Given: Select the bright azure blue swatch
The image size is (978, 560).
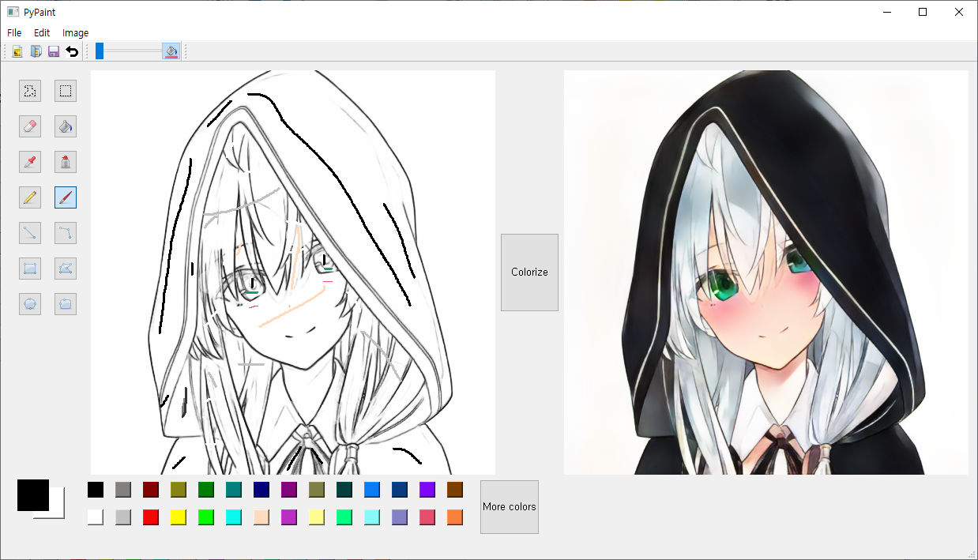Looking at the screenshot, I should pyautogui.click(x=372, y=490).
